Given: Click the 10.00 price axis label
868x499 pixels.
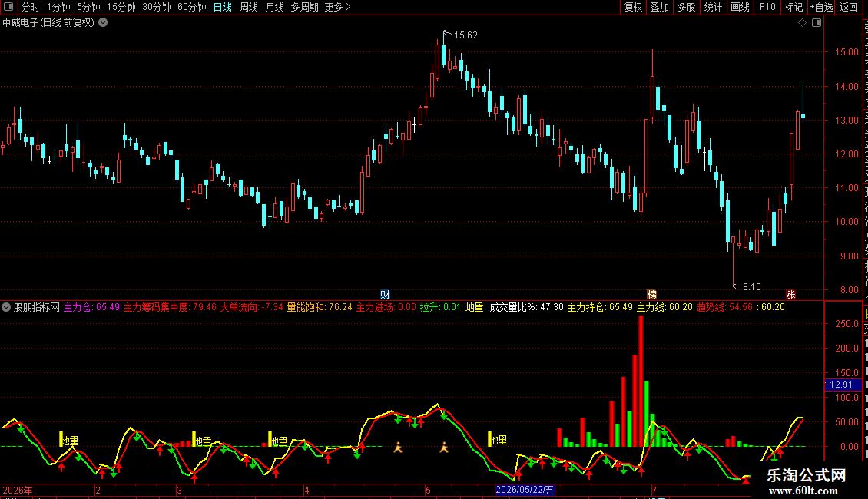Looking at the screenshot, I should click(846, 222).
